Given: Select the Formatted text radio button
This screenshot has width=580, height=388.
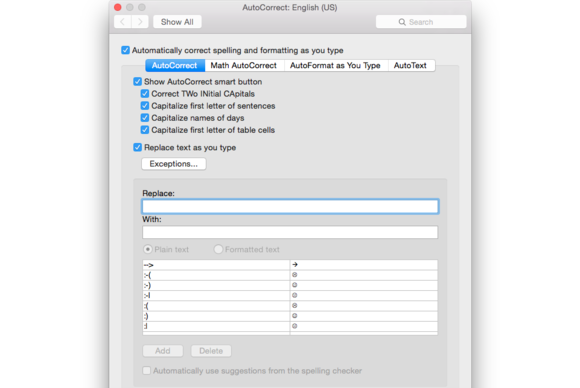Looking at the screenshot, I should (x=218, y=249).
